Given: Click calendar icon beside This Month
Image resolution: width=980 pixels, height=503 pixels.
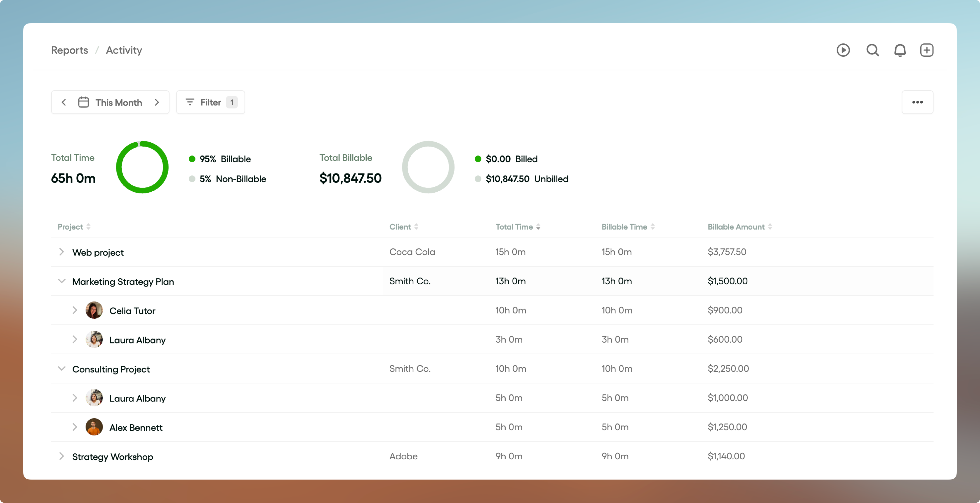Looking at the screenshot, I should (x=83, y=102).
